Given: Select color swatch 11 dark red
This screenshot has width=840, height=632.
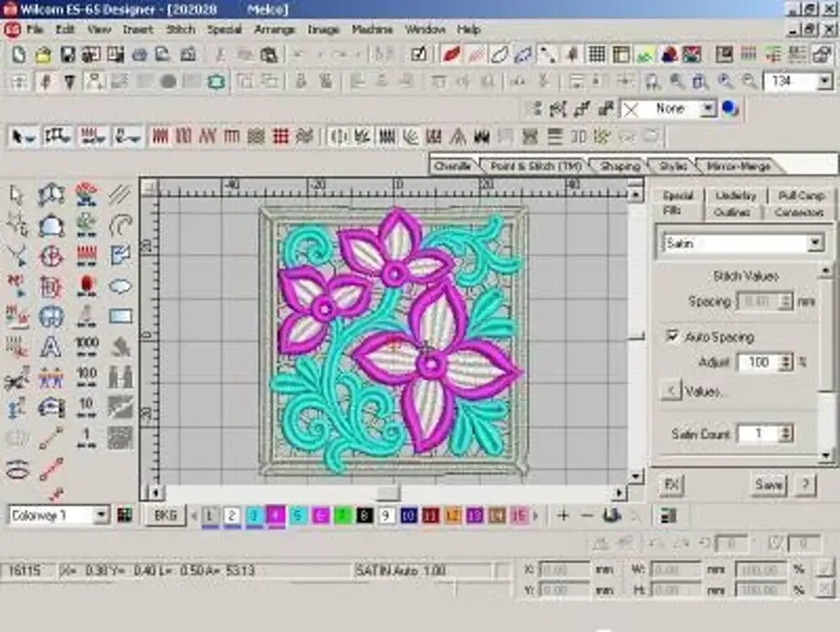Looking at the screenshot, I should 430,516.
